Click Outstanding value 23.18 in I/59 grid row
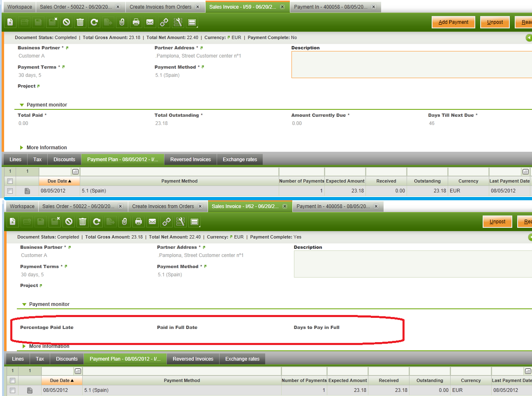Image resolution: width=532 pixels, height=396 pixels. (440, 191)
